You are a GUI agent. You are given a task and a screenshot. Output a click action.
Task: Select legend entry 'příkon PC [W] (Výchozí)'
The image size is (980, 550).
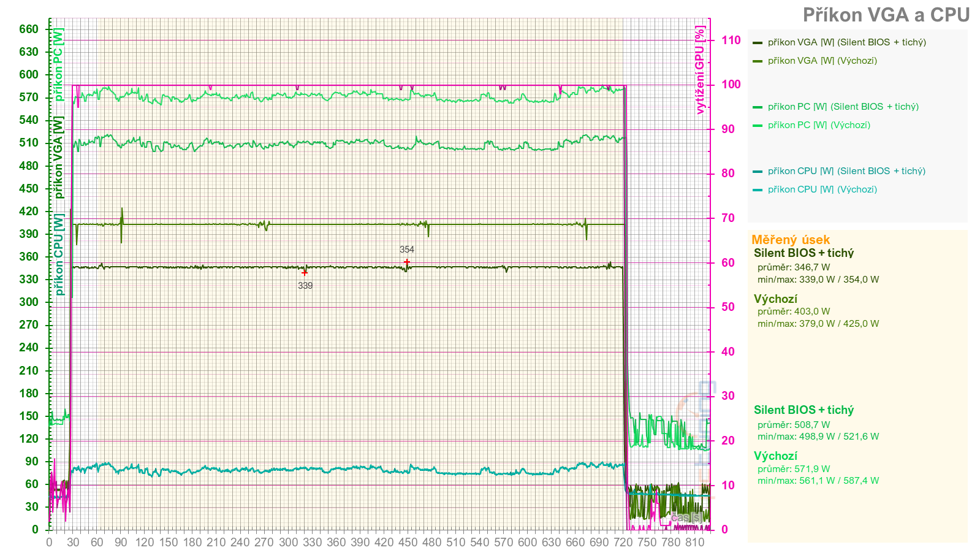(818, 125)
